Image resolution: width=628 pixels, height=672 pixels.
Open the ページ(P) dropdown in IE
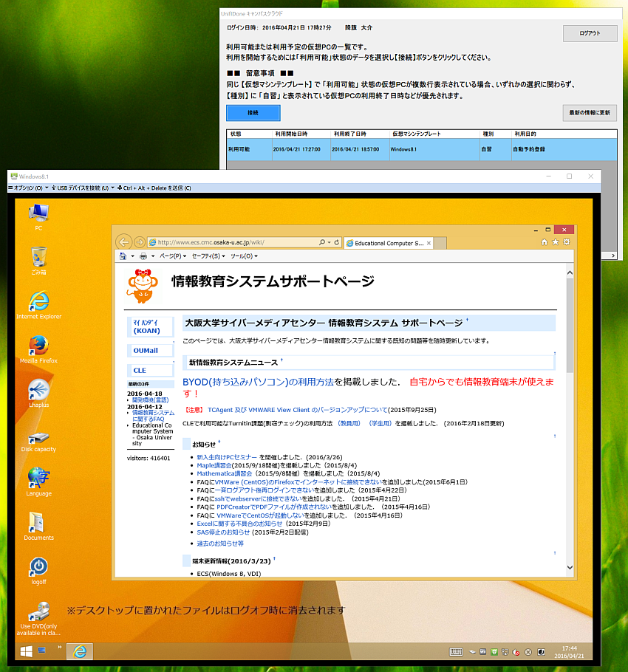171,256
